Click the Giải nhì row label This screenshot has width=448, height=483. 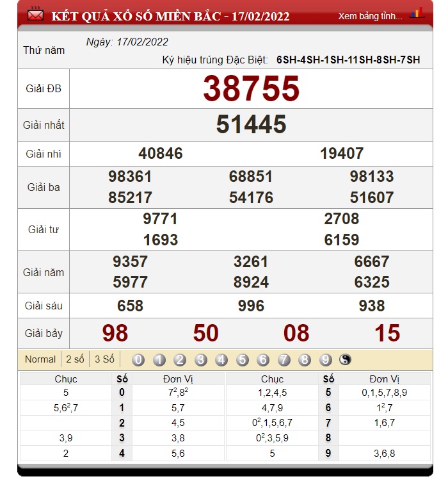(44, 154)
